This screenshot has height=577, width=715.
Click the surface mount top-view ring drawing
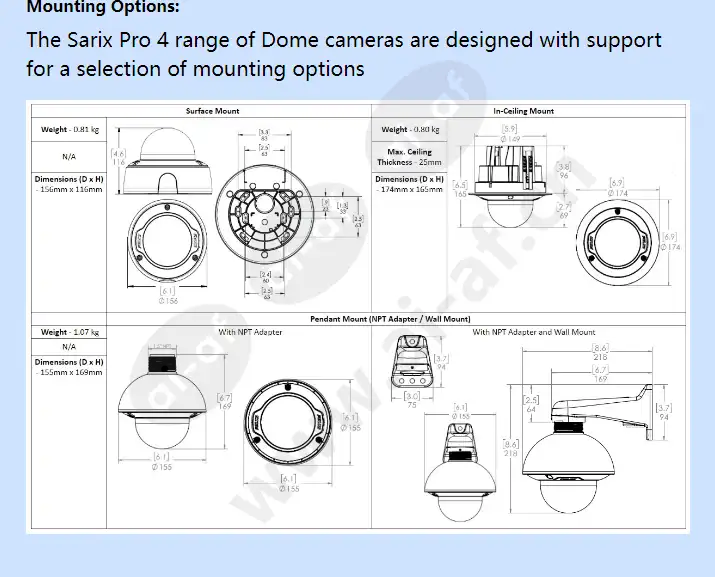pos(167,242)
